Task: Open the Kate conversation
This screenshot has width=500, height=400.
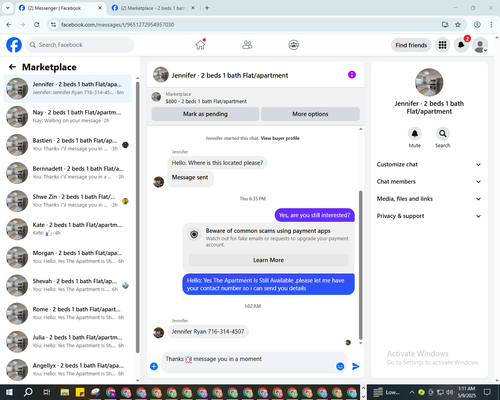Action: tap(67, 229)
